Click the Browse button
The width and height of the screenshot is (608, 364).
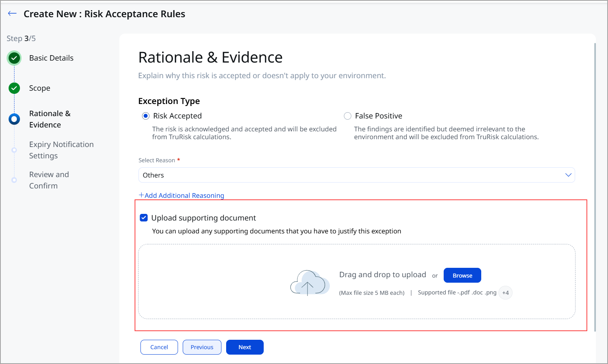[462, 275]
